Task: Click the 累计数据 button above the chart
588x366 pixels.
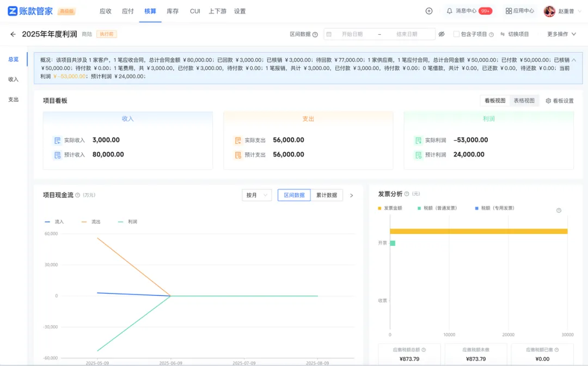Action: [327, 195]
